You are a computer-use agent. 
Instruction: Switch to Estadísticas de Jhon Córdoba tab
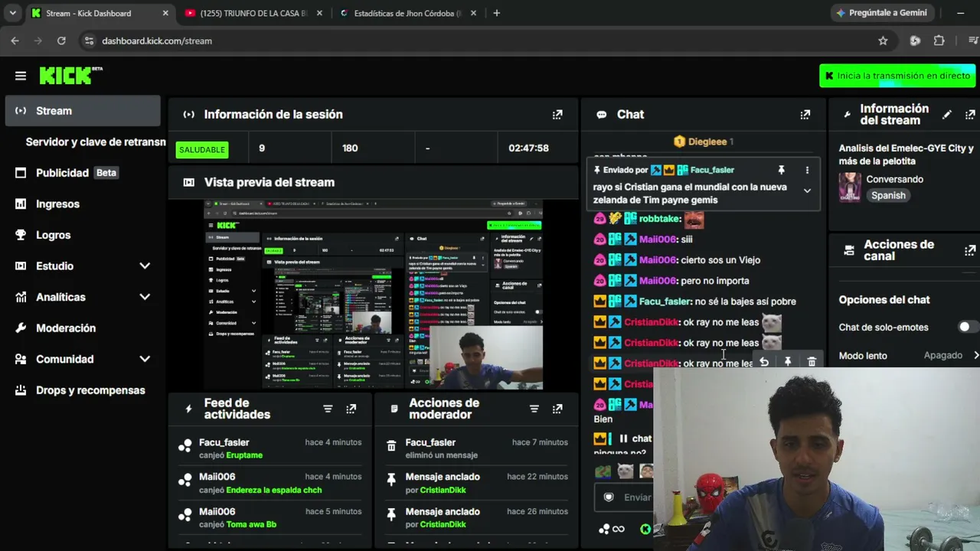coord(408,13)
